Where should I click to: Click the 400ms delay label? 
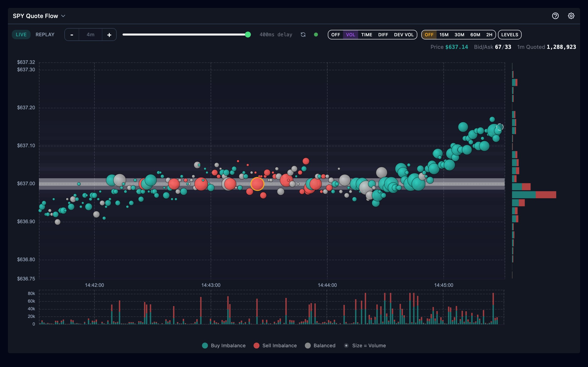[x=276, y=35]
